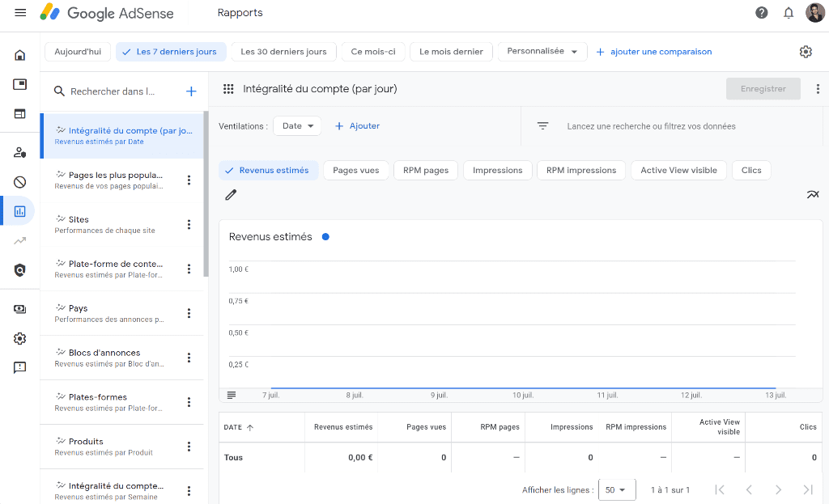The height and width of the screenshot is (504, 829).
Task: Go to Home in sidebar
Action: point(19,55)
